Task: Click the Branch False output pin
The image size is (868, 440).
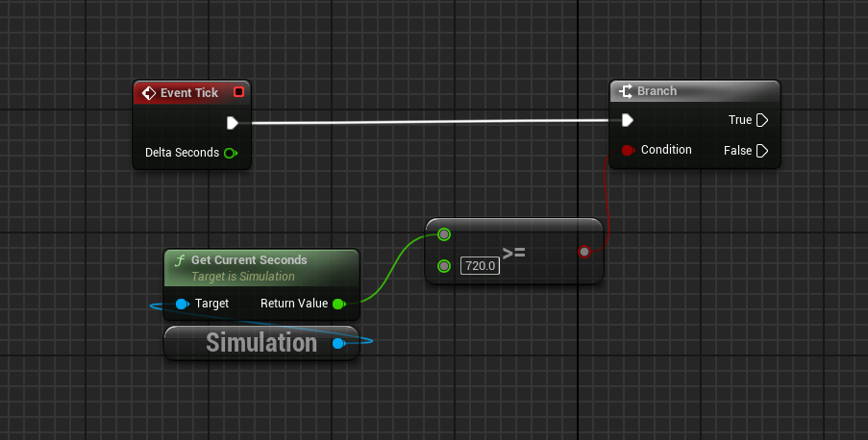Action: pyautogui.click(x=762, y=150)
